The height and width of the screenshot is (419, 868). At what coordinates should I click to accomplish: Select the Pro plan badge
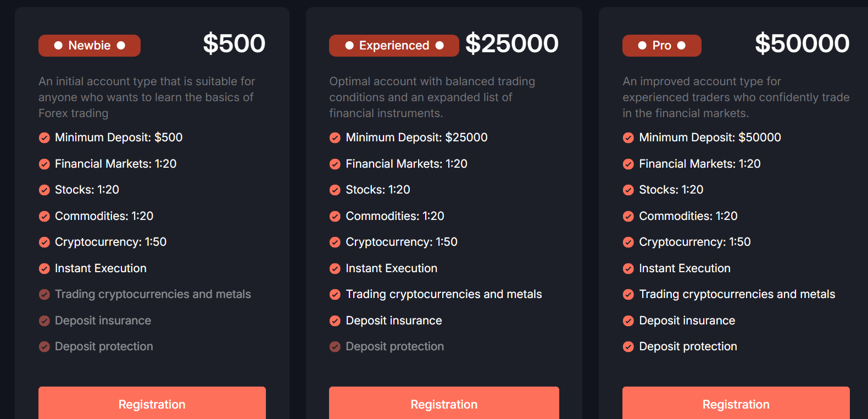tap(662, 46)
